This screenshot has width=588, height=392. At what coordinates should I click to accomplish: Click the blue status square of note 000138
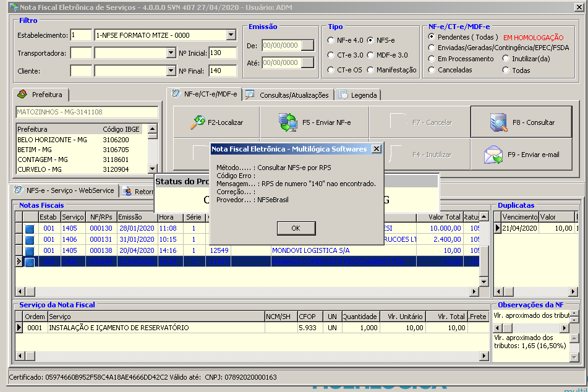30,251
